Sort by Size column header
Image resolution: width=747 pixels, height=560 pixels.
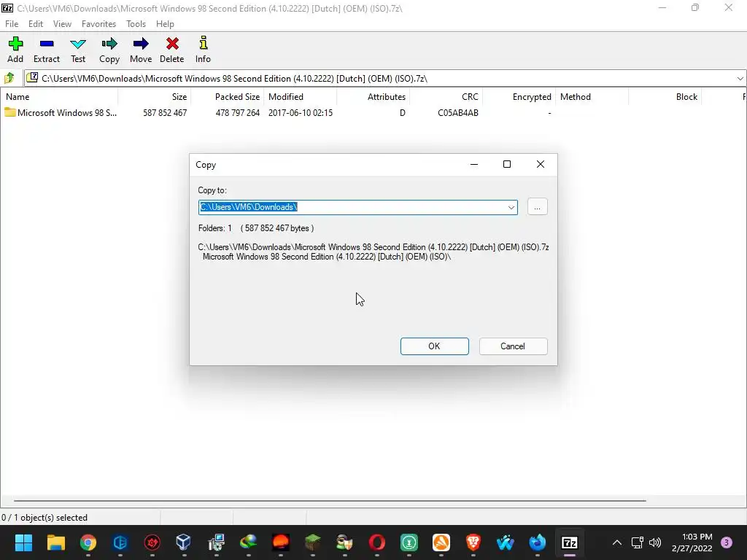coord(155,97)
